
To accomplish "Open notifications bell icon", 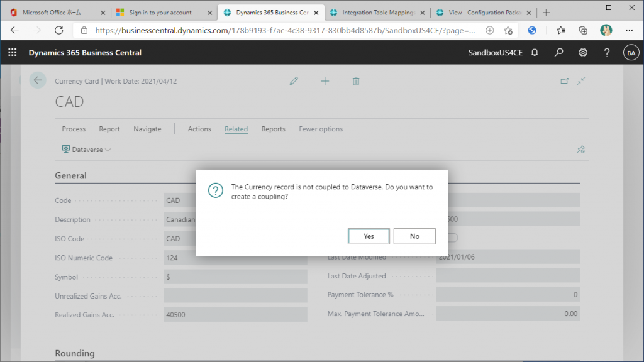I will 535,53.
